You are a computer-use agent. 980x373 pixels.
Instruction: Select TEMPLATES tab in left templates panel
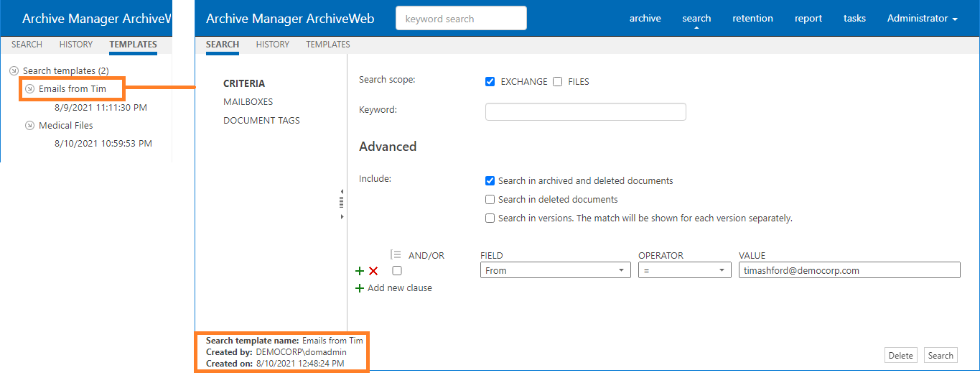click(x=133, y=45)
